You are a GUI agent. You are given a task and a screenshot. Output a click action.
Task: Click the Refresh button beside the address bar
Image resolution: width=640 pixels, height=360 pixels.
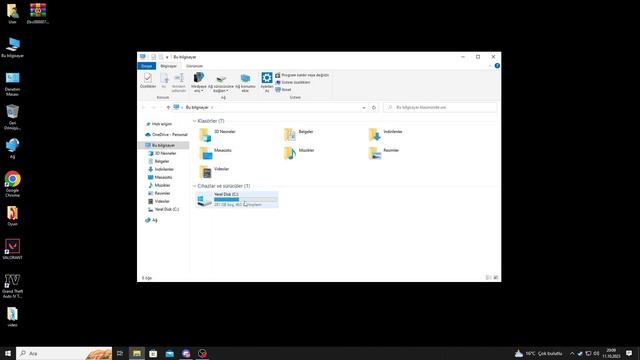(x=373, y=108)
